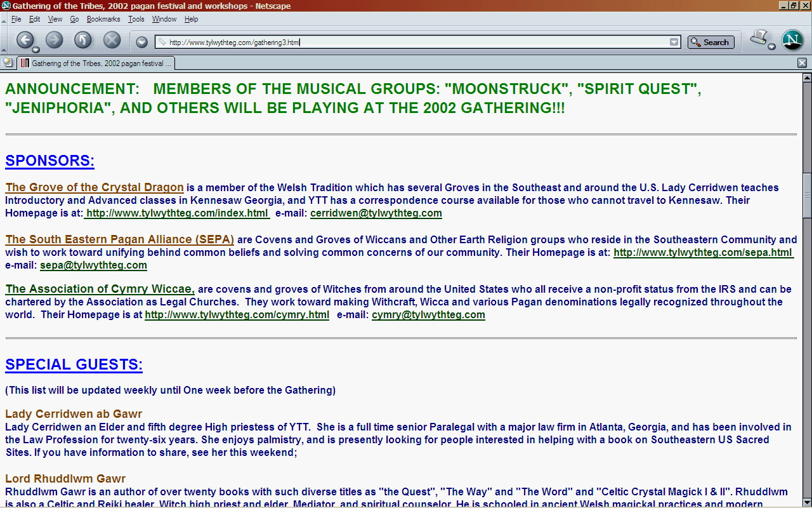Open the Print button dropdown arrow
Screen dimensions: 812x508
771,46
